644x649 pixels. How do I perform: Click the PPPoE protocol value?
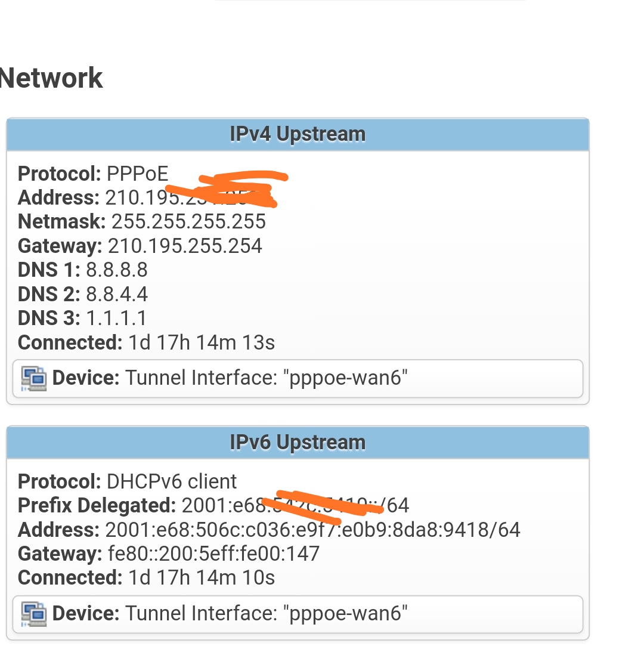click(x=138, y=174)
